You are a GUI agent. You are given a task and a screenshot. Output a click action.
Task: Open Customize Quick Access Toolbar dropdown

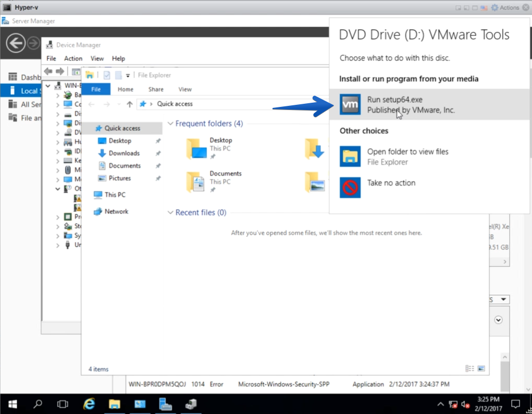(x=128, y=76)
